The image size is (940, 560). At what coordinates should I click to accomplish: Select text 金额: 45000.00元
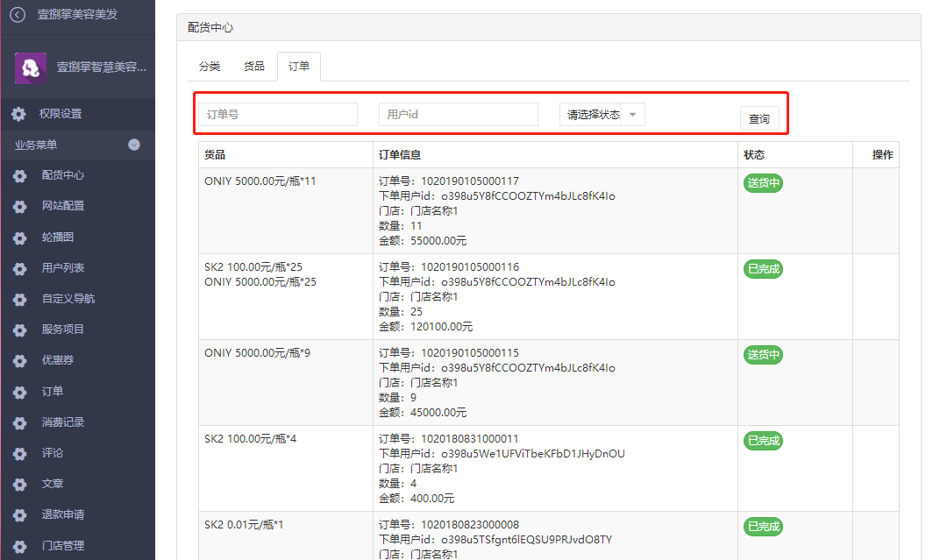pyautogui.click(x=423, y=412)
